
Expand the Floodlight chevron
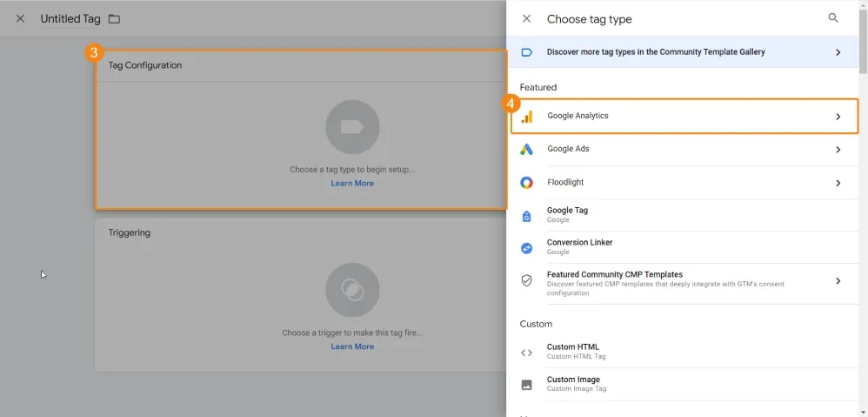838,183
